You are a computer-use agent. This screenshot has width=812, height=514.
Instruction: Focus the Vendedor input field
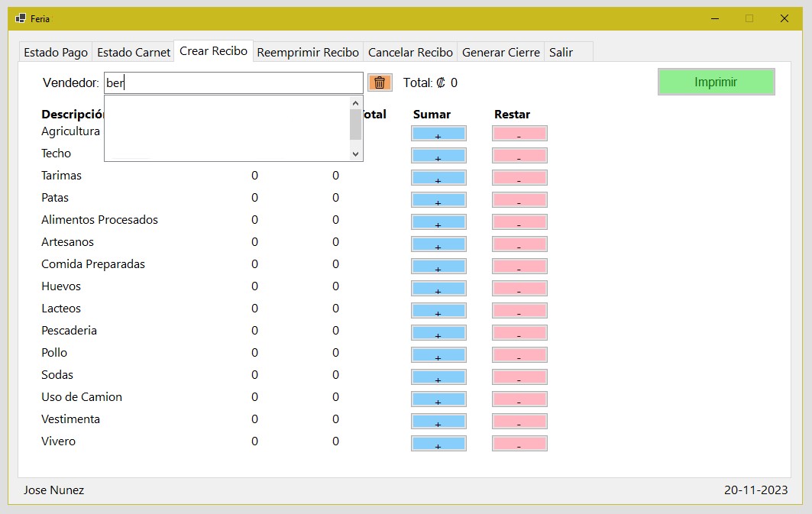pos(234,82)
